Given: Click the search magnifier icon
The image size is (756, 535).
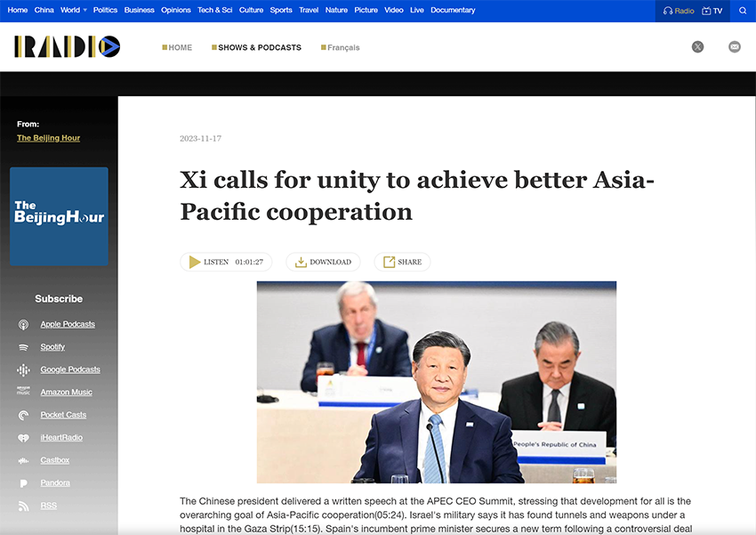Looking at the screenshot, I should tap(743, 11).
